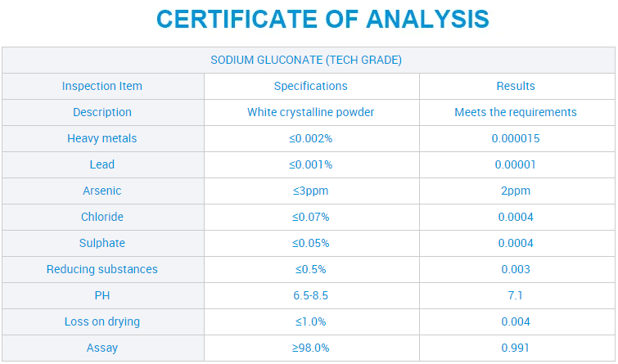This screenshot has height=364, width=618.
Task: Select the PH specification 6.5-8.5
Action: [x=310, y=295]
